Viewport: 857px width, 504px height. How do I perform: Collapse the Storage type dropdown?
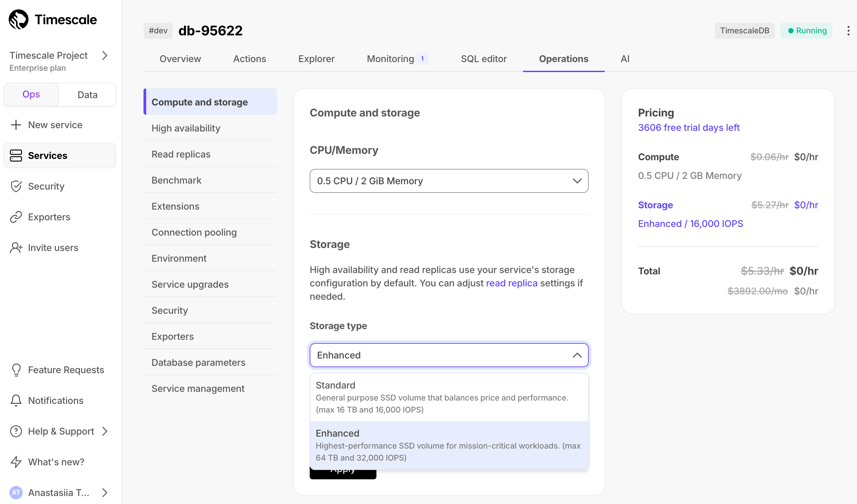click(449, 355)
